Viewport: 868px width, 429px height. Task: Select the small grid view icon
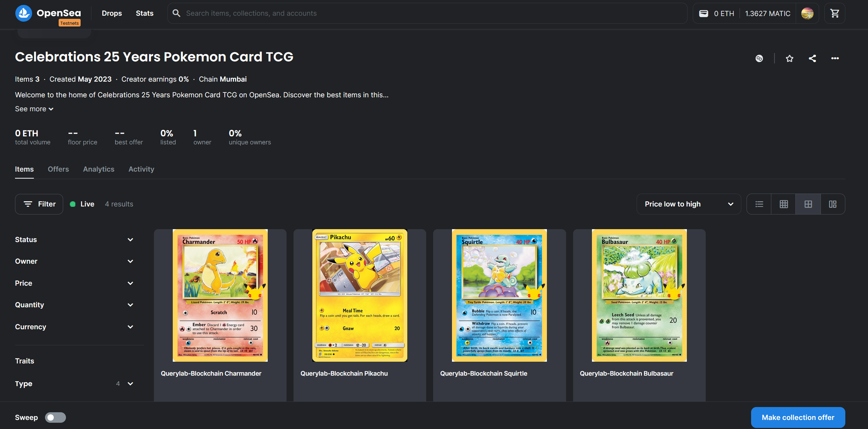(x=784, y=204)
